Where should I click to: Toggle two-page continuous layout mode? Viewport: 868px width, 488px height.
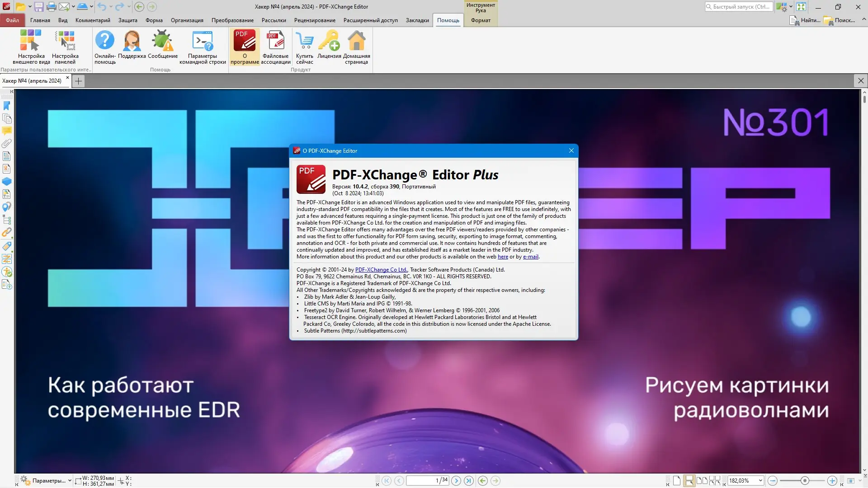pyautogui.click(x=714, y=481)
